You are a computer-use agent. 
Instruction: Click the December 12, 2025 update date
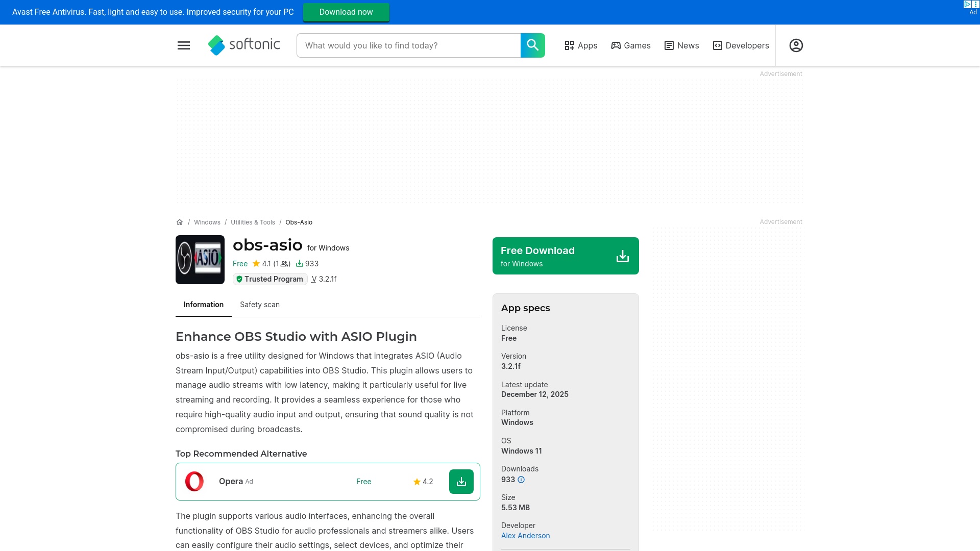[x=535, y=394]
